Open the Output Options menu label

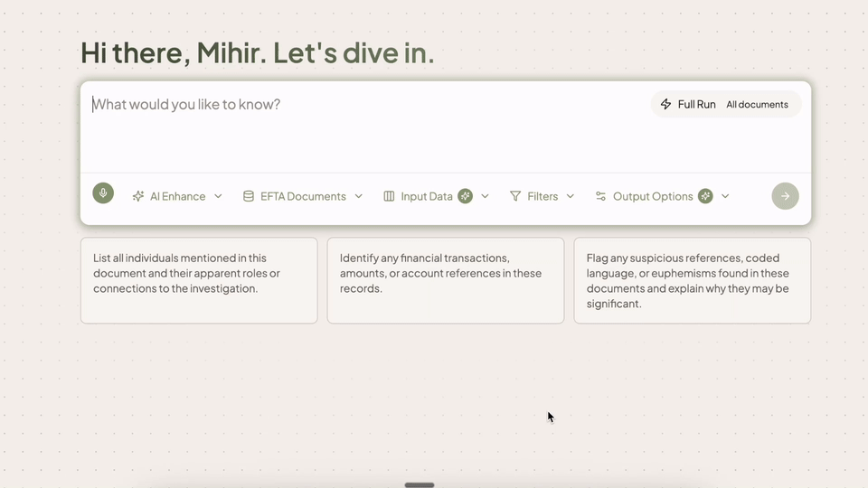pos(653,196)
